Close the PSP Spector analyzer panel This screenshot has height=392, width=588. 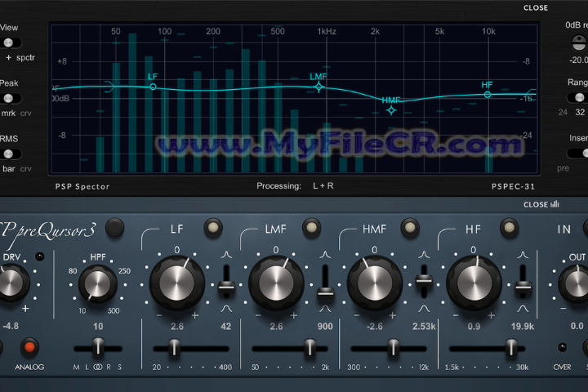pos(536,7)
